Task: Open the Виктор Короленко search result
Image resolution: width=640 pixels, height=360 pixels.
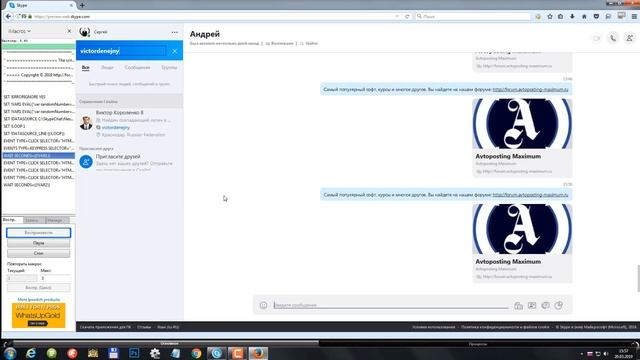Action: pyautogui.click(x=129, y=123)
